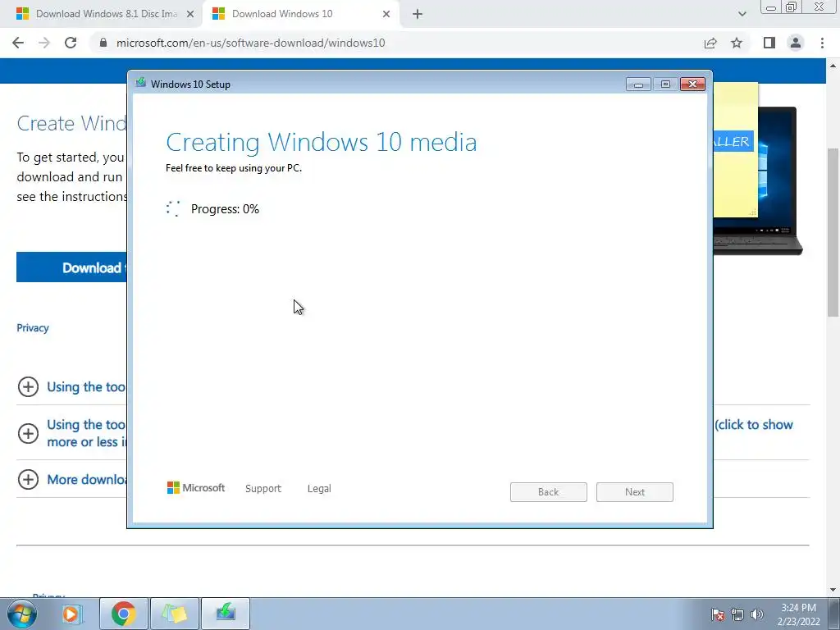
Task: Share this page using the share icon
Action: coord(710,43)
